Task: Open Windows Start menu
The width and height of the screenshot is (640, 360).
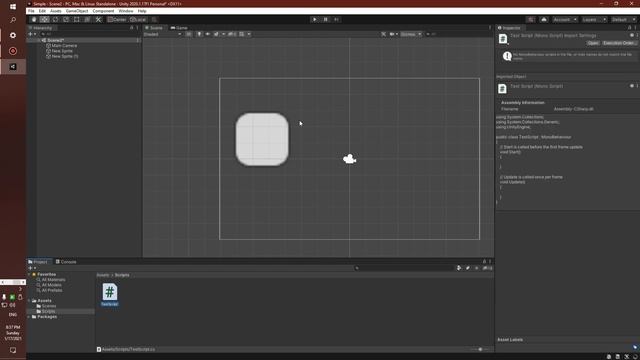Action: pyautogui.click(x=13, y=7)
